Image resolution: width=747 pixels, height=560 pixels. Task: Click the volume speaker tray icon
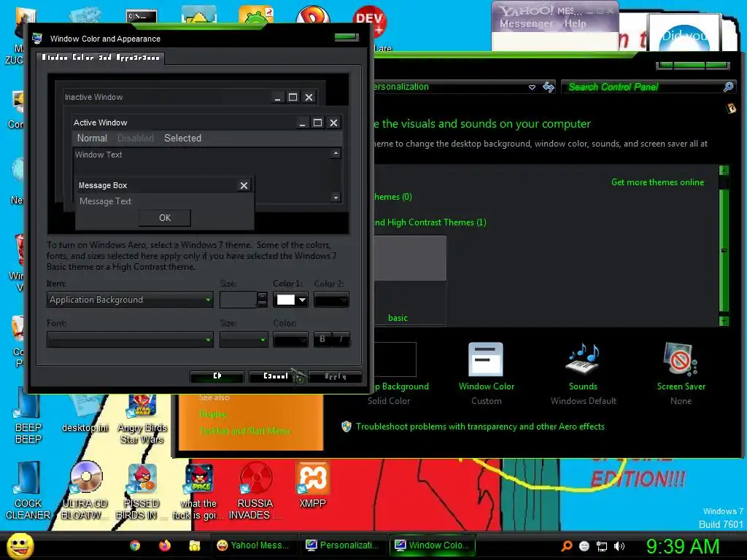619,546
